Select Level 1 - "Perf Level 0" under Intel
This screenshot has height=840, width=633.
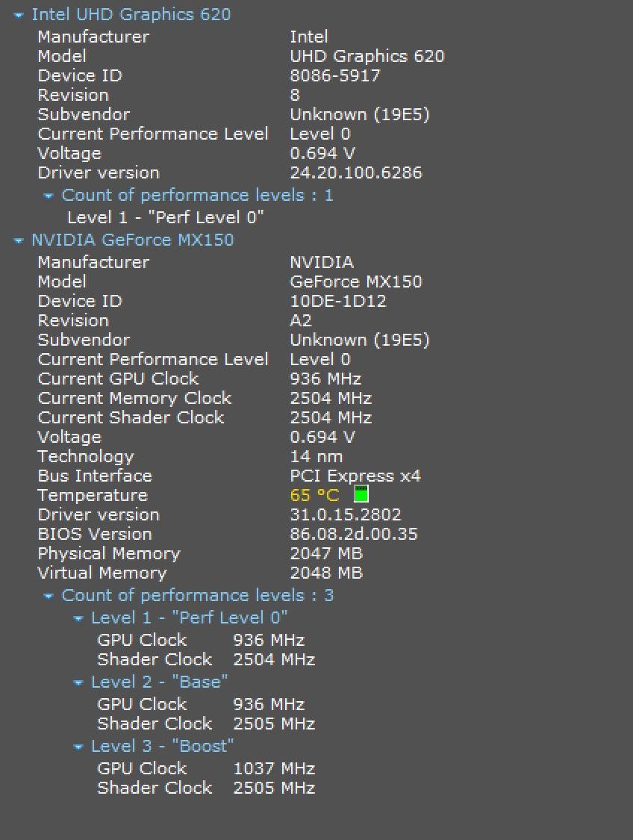coord(166,217)
